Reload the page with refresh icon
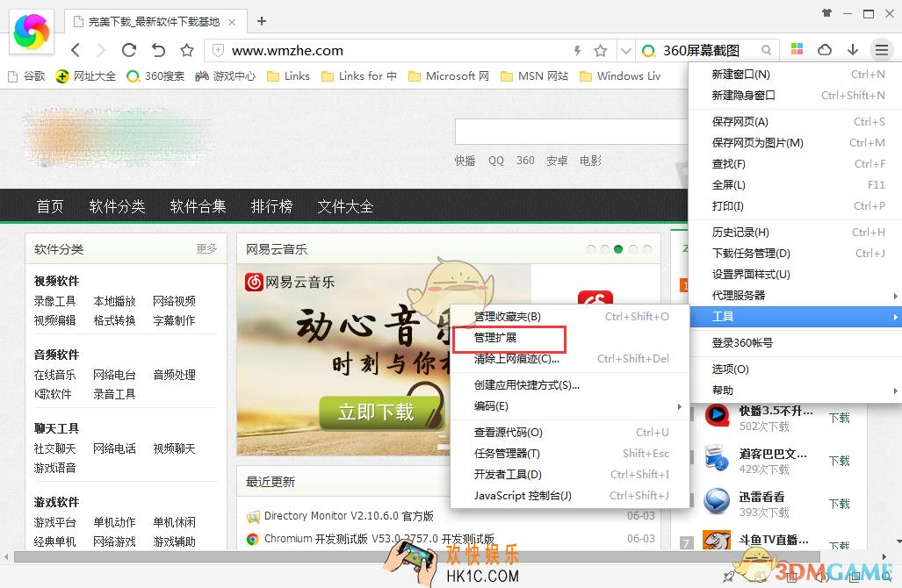The height and width of the screenshot is (588, 902). point(129,50)
